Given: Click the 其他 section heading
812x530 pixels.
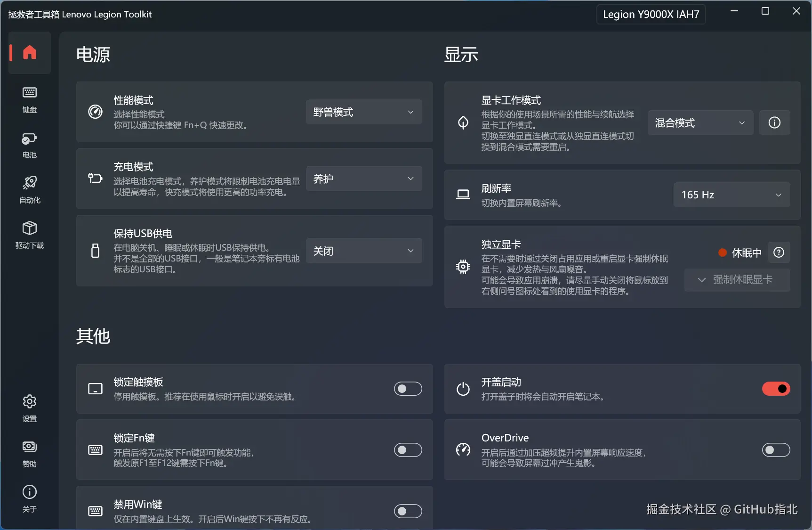Looking at the screenshot, I should click(93, 336).
